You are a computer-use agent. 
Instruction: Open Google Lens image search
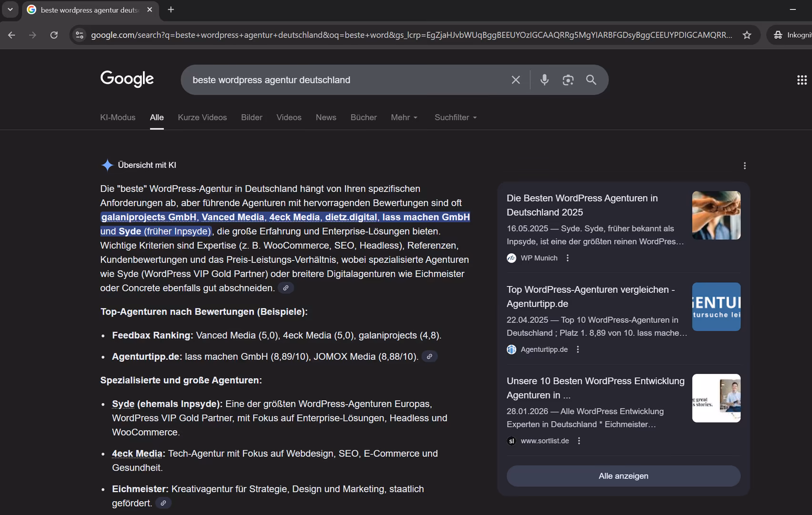tap(568, 80)
